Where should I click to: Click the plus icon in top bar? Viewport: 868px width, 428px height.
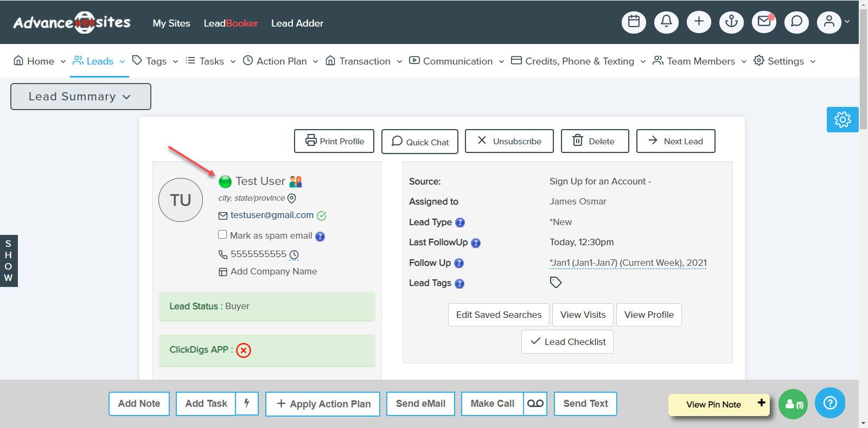(x=699, y=22)
